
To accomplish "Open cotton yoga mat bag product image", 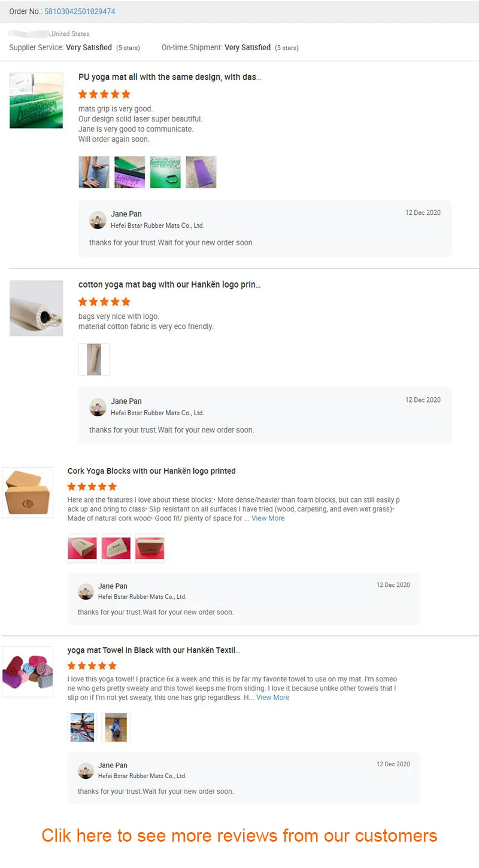I will (37, 308).
